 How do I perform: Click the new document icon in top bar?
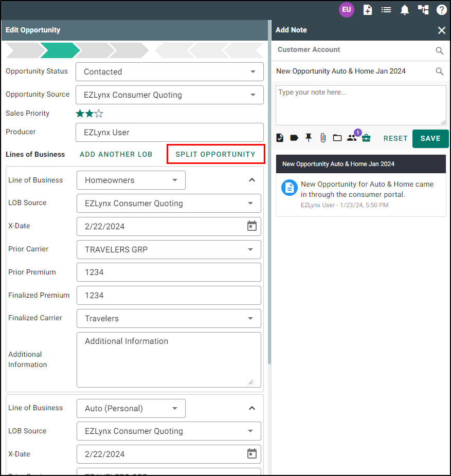[x=368, y=10]
